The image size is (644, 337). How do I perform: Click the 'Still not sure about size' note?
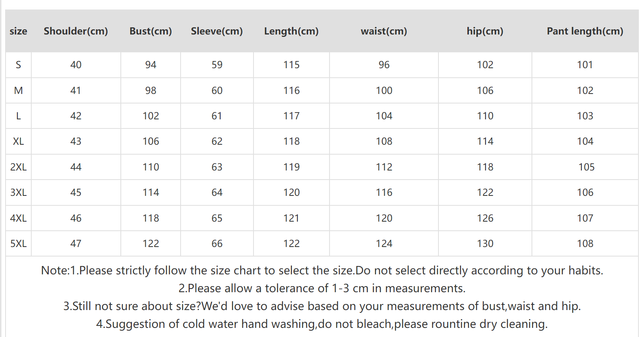[322, 306]
